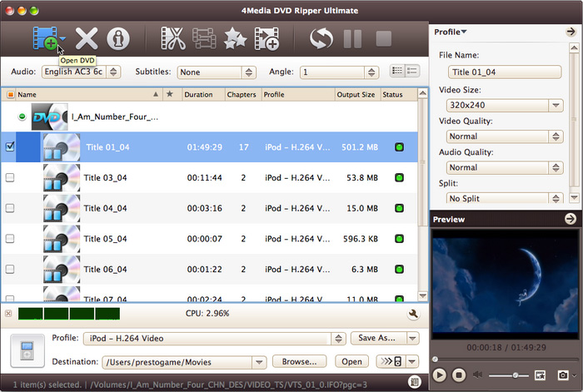Click the Add Output Profile toolbar icon
583x392 pixels.
pos(267,38)
